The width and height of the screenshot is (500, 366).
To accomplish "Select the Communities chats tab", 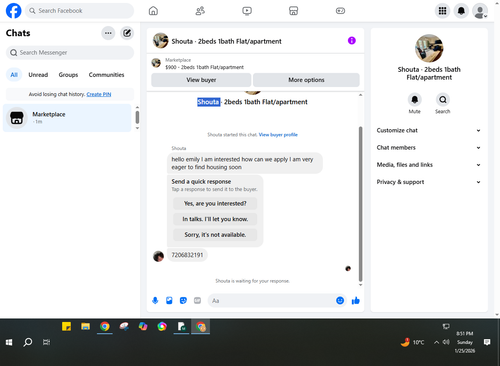I will click(106, 75).
